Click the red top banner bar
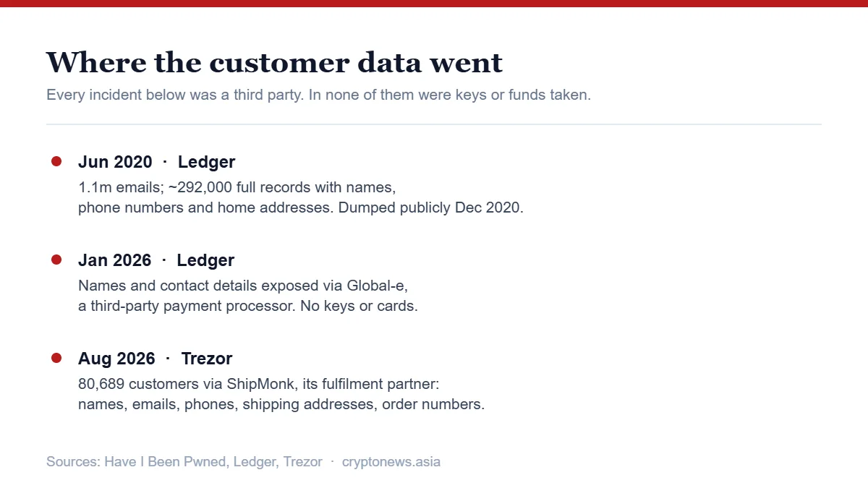Screen dimensions: 868x488 434,4
